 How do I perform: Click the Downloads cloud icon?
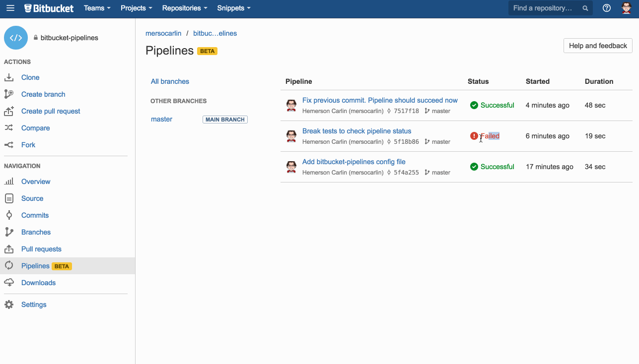pos(9,283)
